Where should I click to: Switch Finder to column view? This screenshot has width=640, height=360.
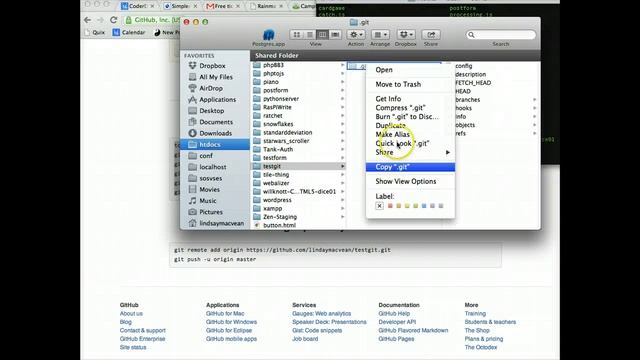322,35
